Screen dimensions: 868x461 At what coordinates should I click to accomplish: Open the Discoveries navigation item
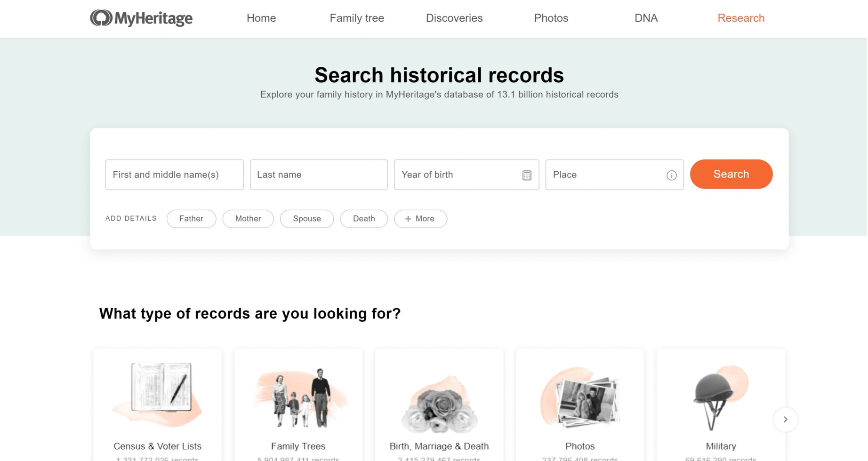(x=454, y=18)
